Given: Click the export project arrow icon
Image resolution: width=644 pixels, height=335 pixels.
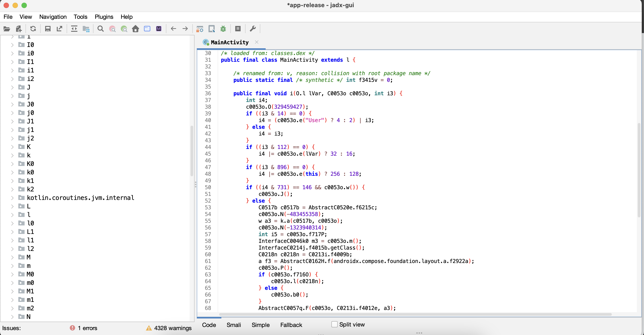Looking at the screenshot, I should (x=59, y=29).
